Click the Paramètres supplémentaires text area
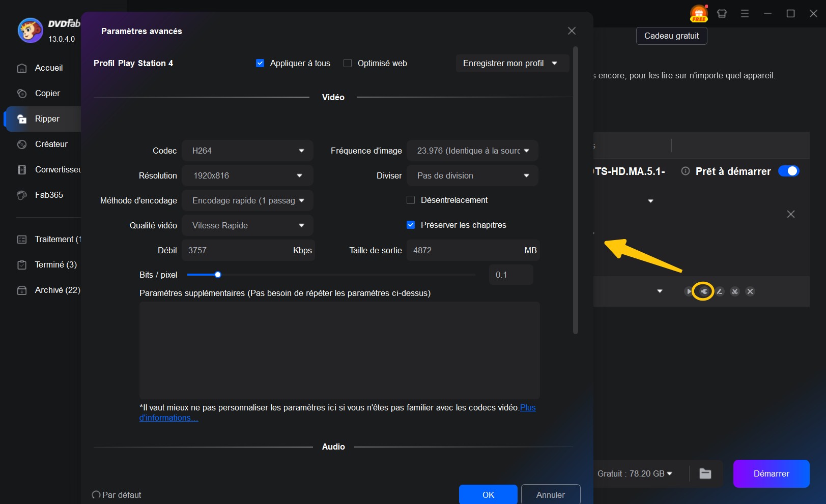 339,350
